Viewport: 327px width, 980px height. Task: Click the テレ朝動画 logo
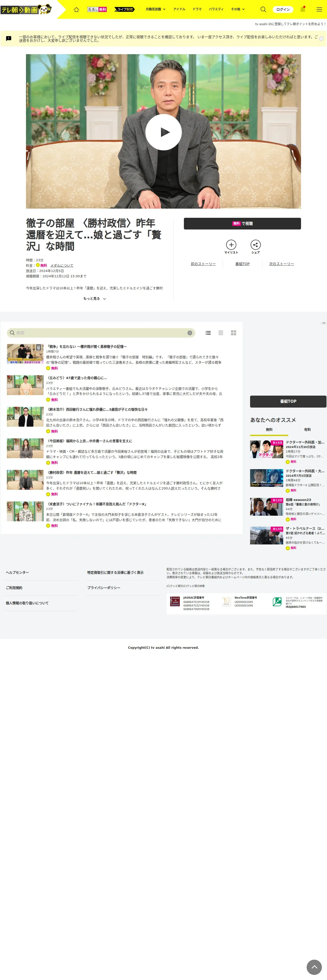coord(26,9)
